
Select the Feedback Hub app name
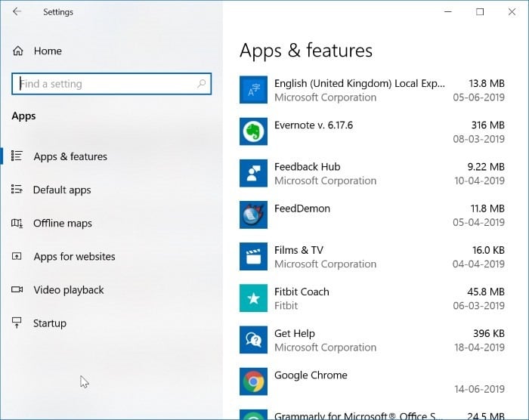click(x=307, y=167)
